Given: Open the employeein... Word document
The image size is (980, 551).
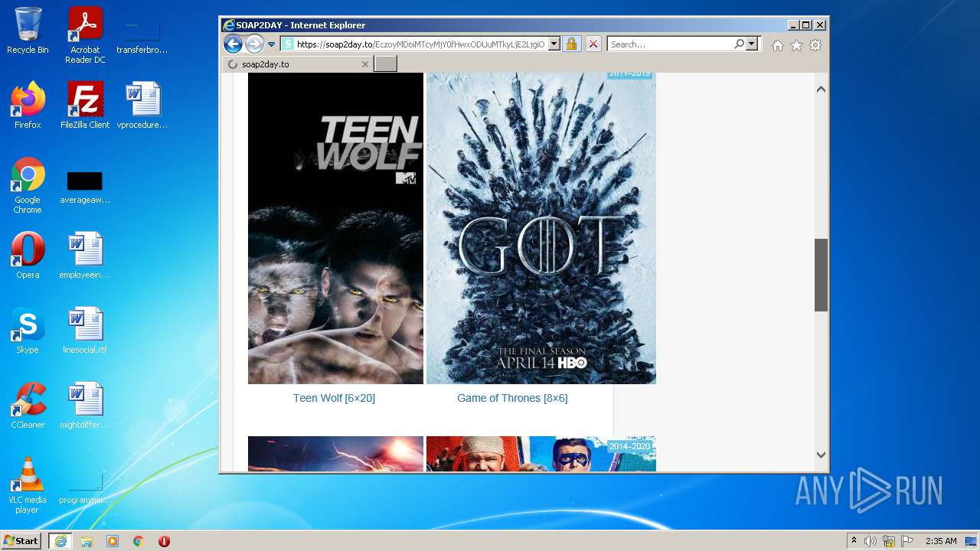Looking at the screenshot, I should (x=85, y=256).
